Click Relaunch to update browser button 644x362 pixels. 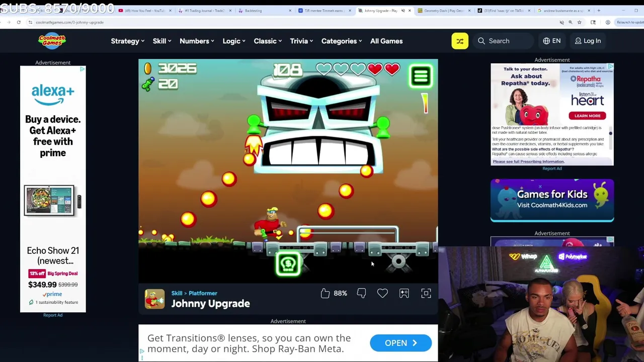coord(629,22)
